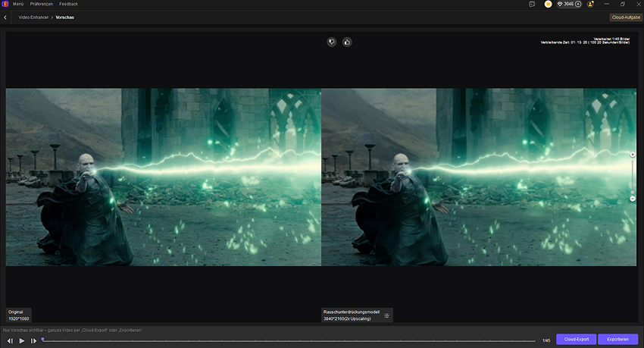
Task: Click the Original video preview
Action: pyautogui.click(x=164, y=177)
